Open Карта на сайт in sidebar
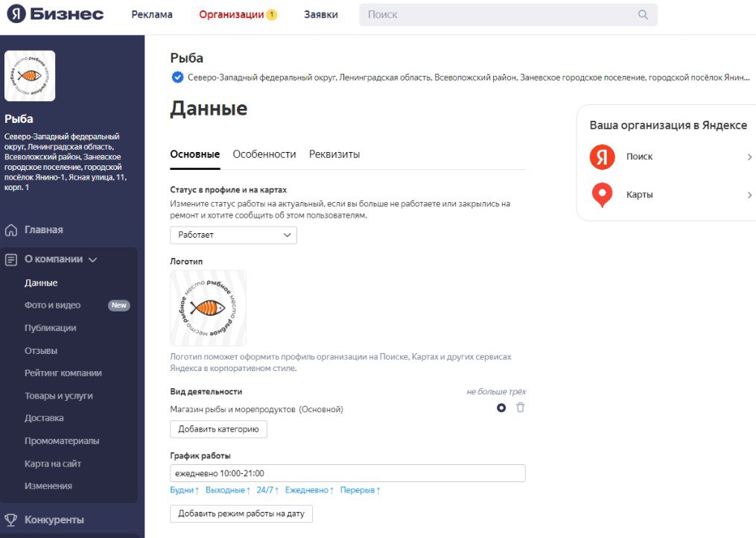The height and width of the screenshot is (538, 756). click(x=53, y=463)
